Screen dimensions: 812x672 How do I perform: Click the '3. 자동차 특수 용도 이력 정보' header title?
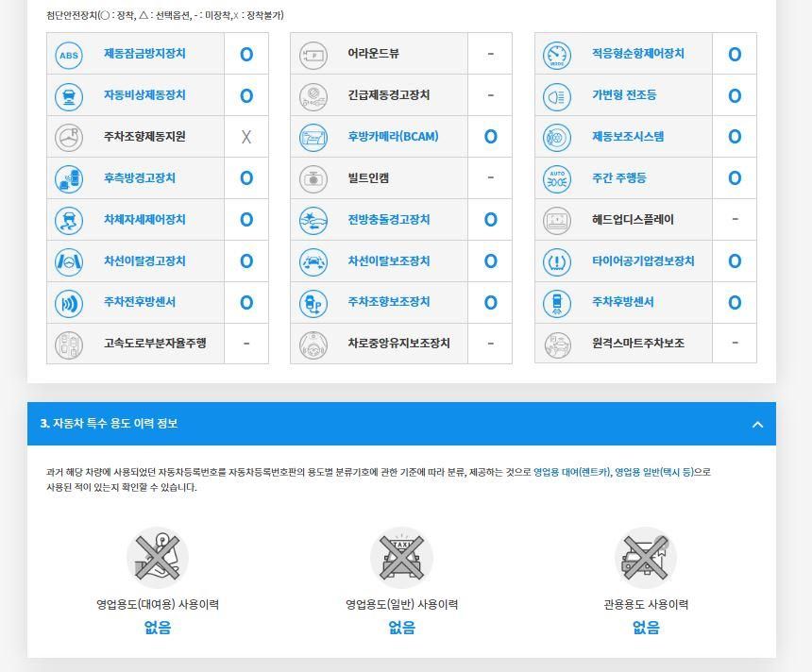click(110, 424)
